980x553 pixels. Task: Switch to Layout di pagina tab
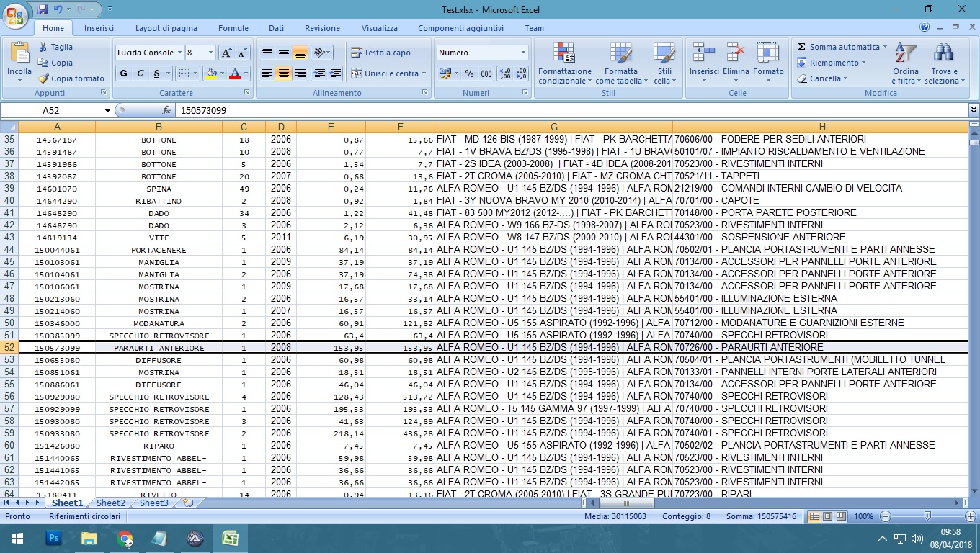tap(166, 28)
